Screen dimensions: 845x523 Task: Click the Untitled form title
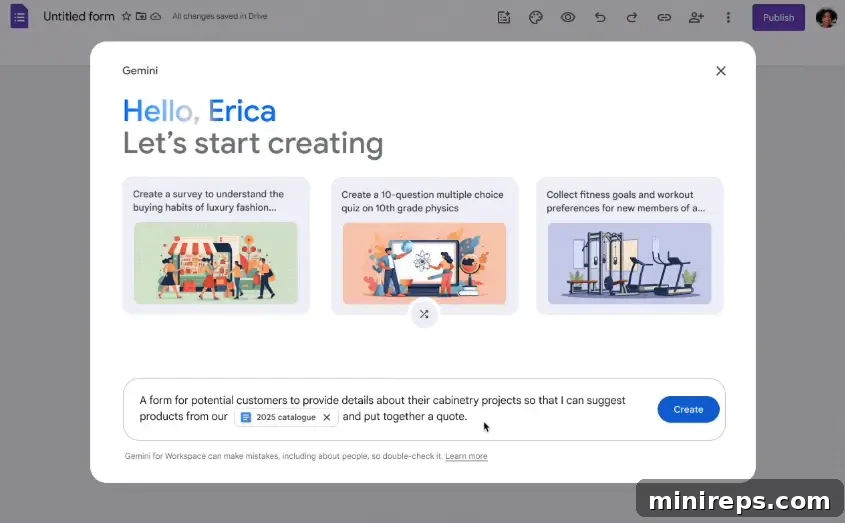tap(79, 16)
